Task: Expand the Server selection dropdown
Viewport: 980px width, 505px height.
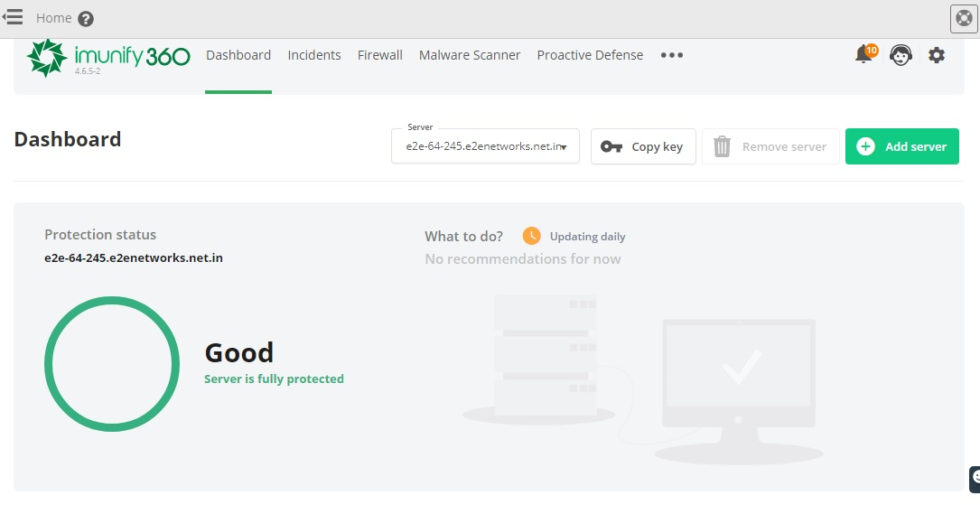Action: point(486,146)
